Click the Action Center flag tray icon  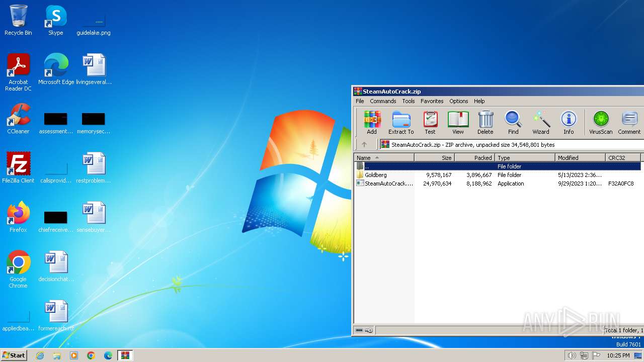[x=596, y=355]
